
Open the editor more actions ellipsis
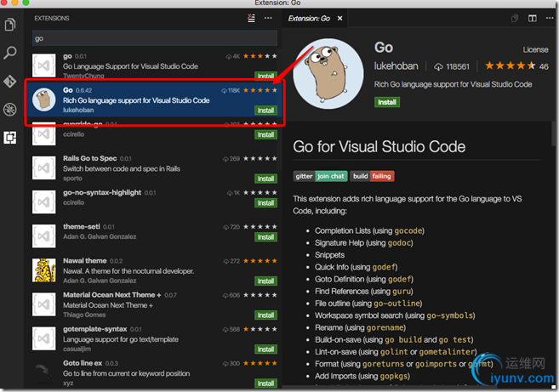[x=550, y=18]
